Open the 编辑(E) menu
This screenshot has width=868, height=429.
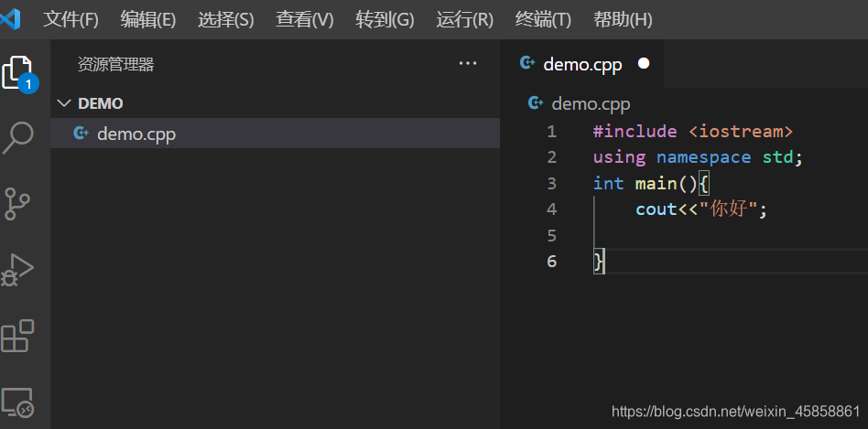click(x=147, y=20)
